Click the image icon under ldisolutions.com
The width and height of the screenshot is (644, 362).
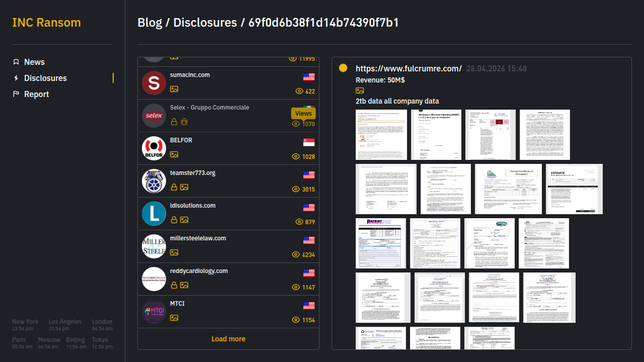coord(184,220)
